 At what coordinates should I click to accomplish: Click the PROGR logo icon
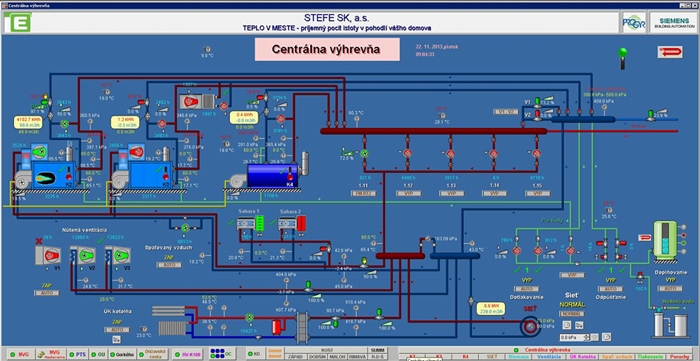click(634, 23)
